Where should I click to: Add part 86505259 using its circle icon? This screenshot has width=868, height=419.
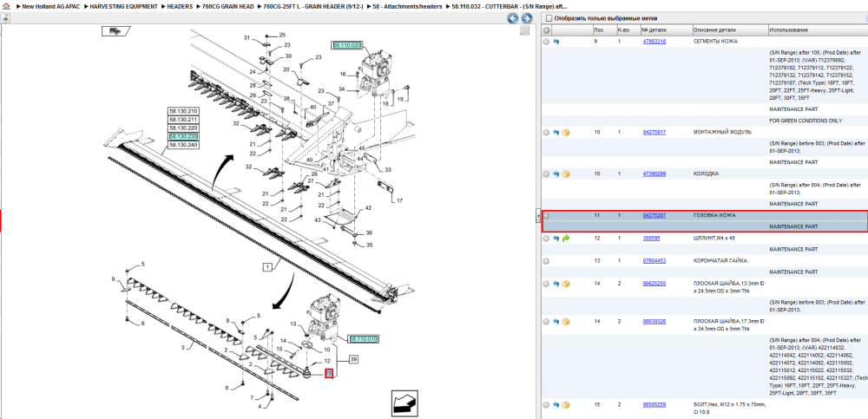click(546, 405)
